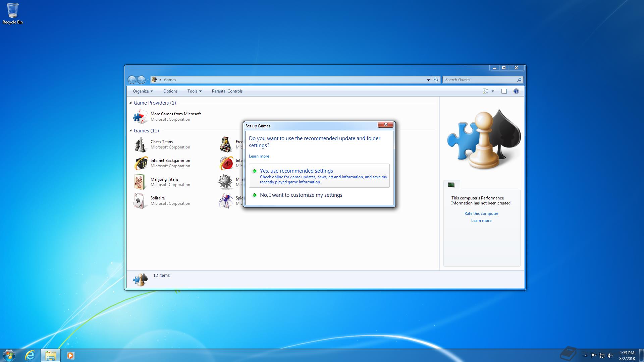Click the volume speaker tray icon
Screen dimensions: 644x362
pos(610,356)
